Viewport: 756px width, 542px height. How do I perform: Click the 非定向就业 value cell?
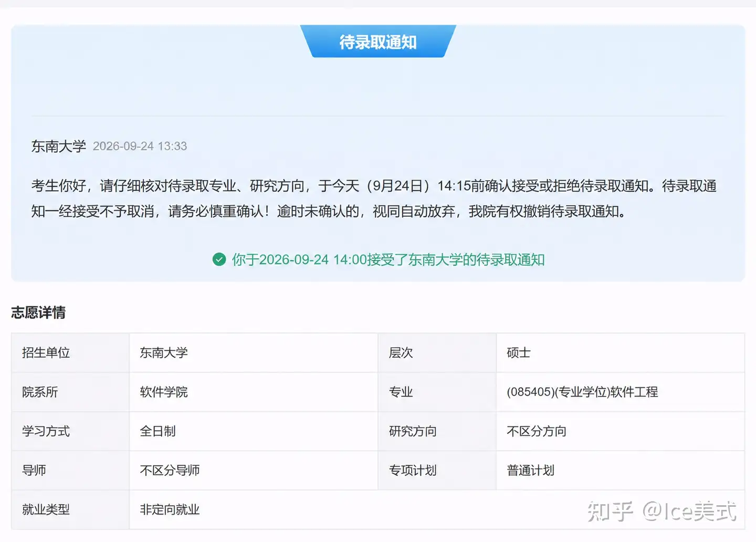coord(437,510)
